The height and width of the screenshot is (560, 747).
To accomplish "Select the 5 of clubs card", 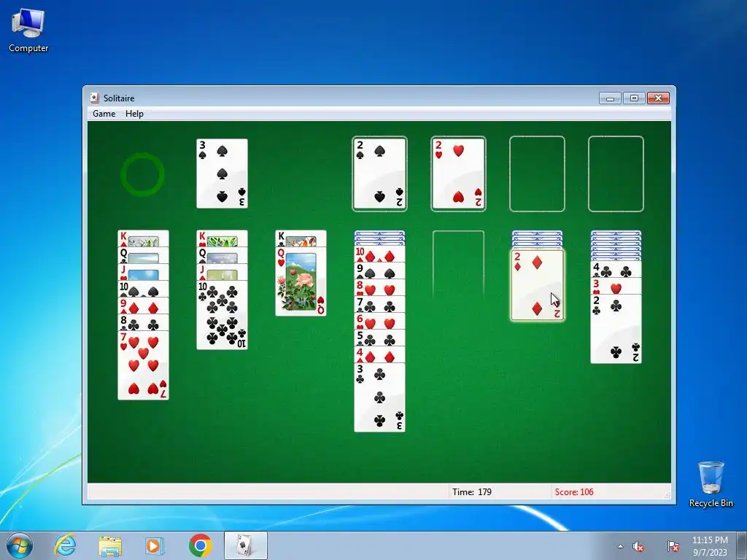I will [x=379, y=338].
